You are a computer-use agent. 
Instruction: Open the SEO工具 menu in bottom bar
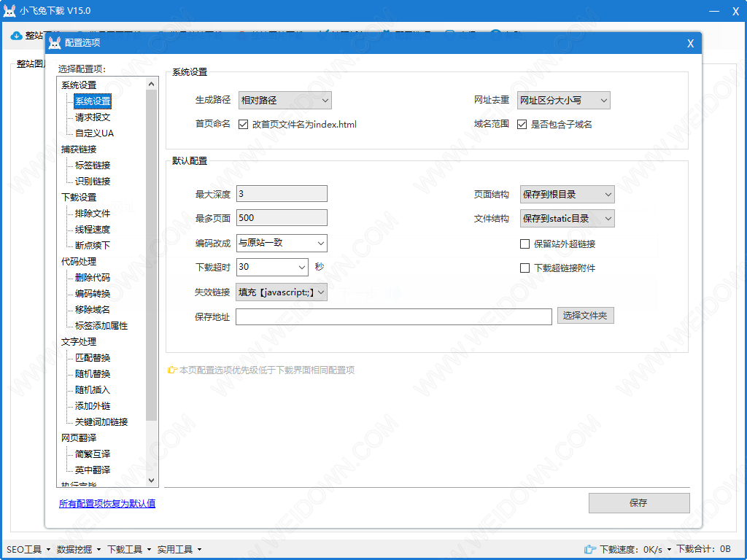28,550
